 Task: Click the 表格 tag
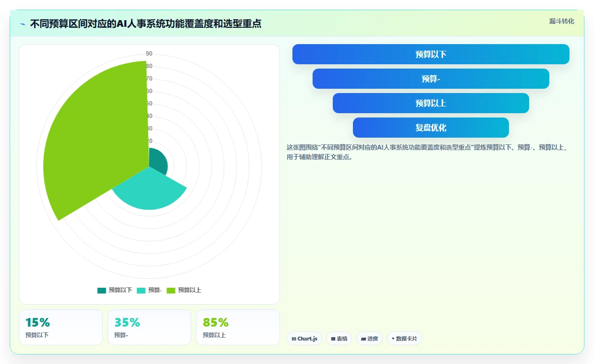[339, 339]
